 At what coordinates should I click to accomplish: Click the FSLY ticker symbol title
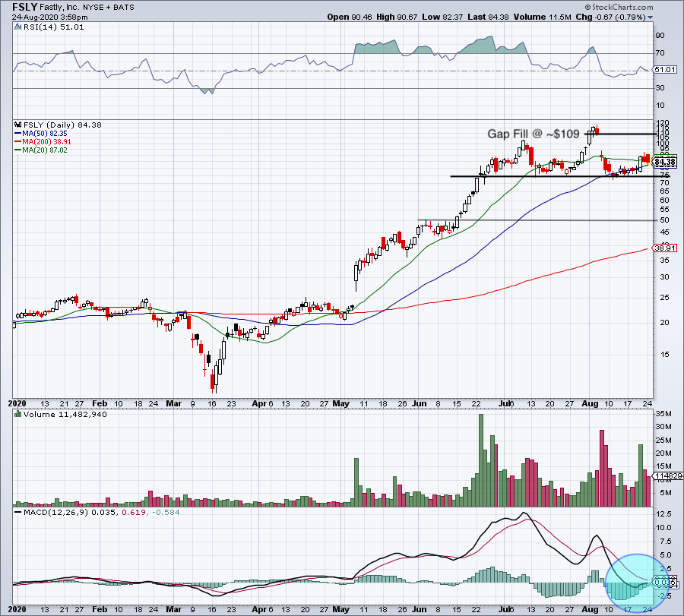(26, 6)
